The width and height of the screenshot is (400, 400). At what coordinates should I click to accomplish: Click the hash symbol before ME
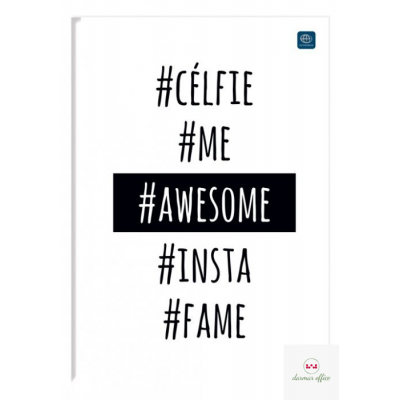[187, 147]
